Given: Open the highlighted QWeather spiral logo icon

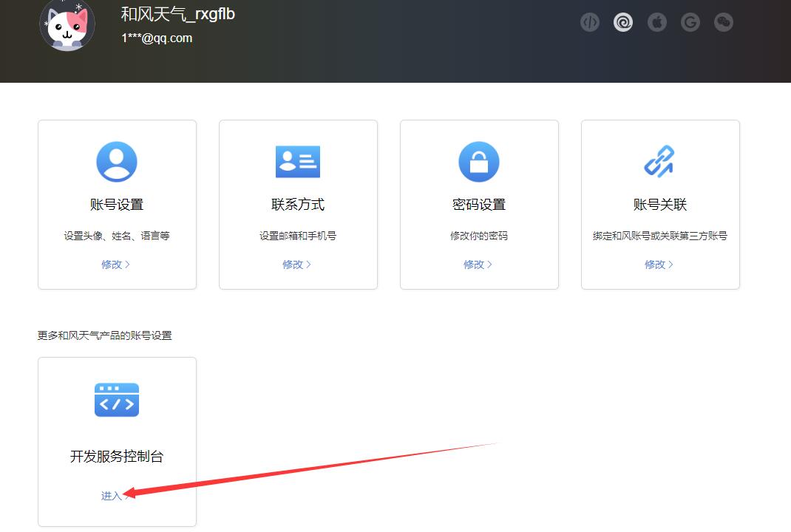Looking at the screenshot, I should (623, 21).
